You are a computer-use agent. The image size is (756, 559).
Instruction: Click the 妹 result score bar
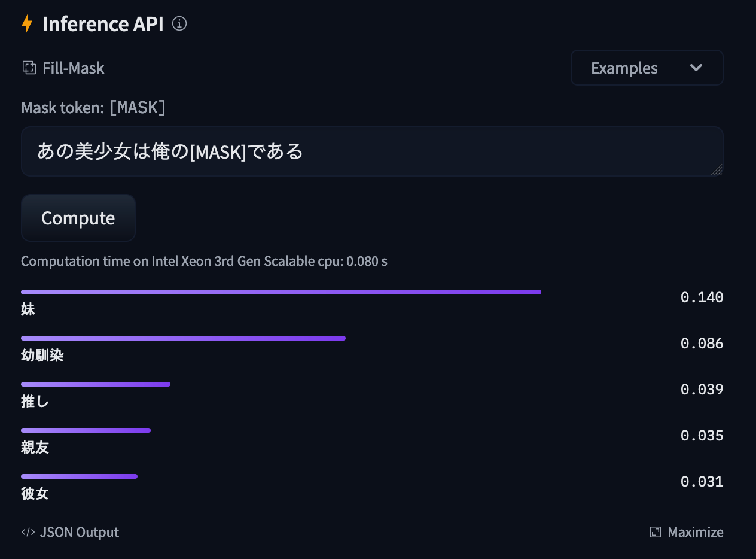pos(281,292)
